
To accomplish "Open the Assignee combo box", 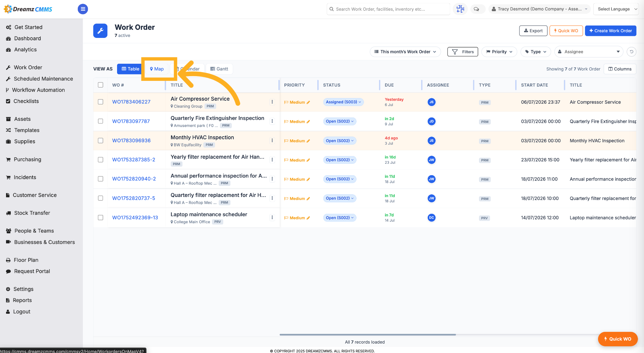I will point(589,52).
